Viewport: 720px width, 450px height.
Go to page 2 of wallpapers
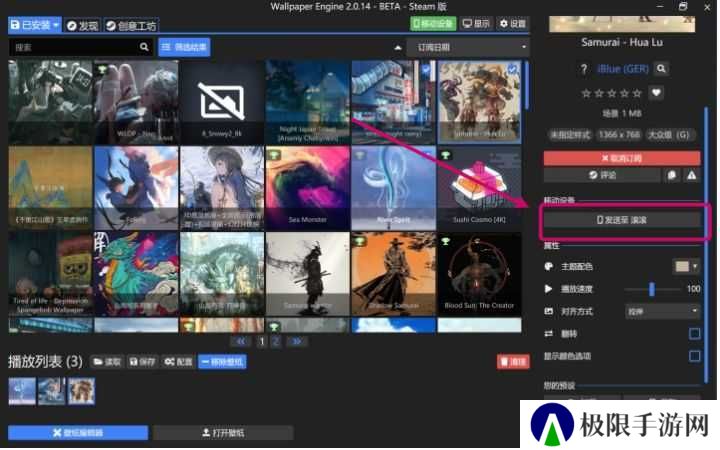pyautogui.click(x=276, y=341)
